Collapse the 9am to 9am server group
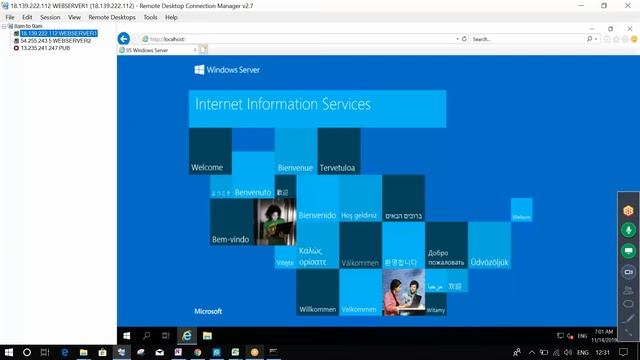 pyautogui.click(x=4, y=26)
